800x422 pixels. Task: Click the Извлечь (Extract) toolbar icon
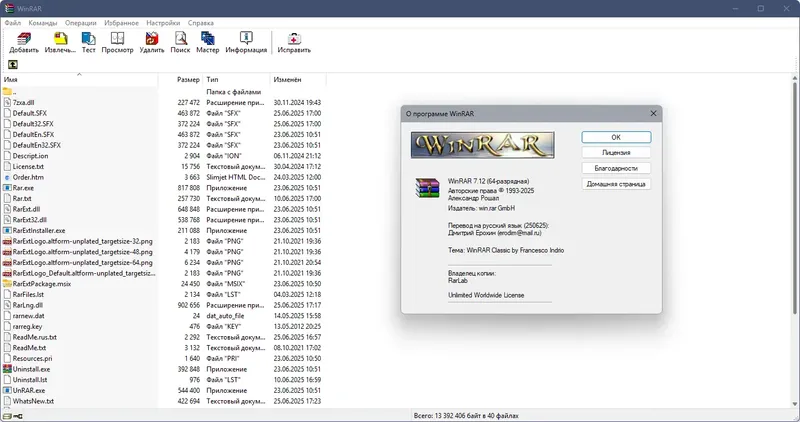[x=60, y=42]
